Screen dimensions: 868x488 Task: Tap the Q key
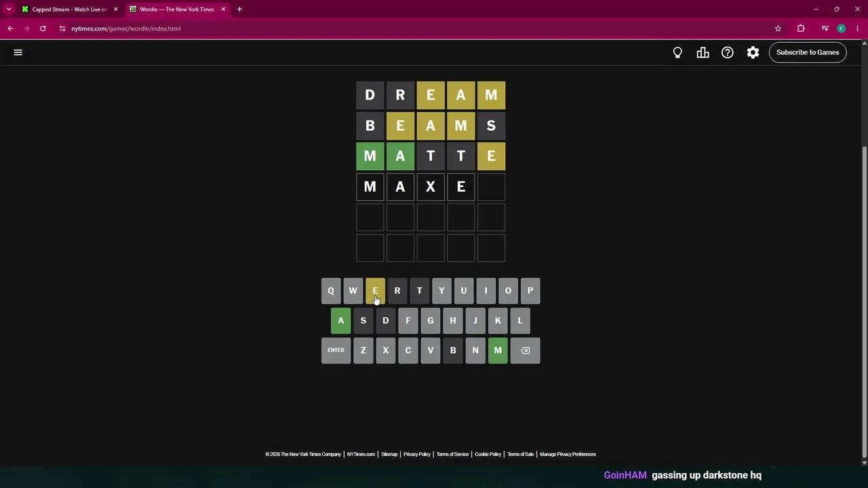pyautogui.click(x=331, y=291)
